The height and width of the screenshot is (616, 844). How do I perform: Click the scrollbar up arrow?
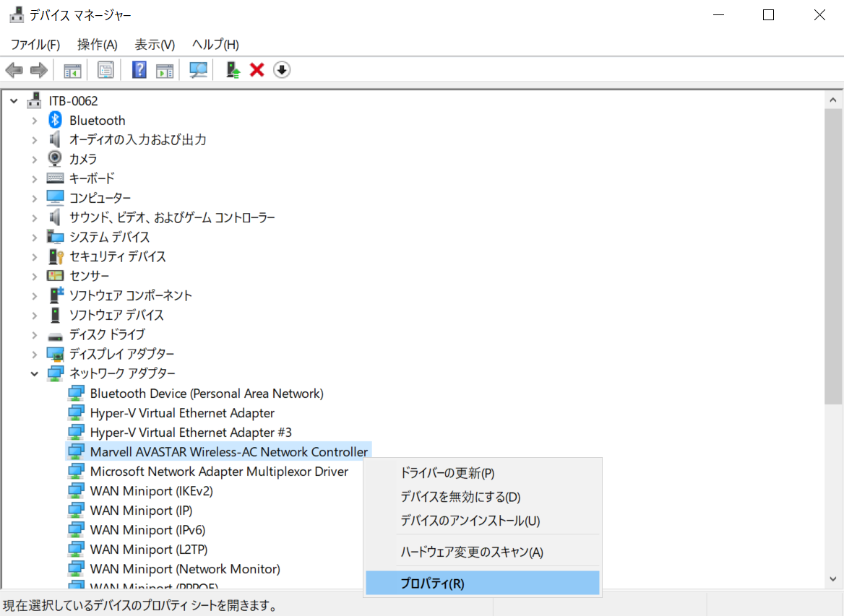(832, 100)
